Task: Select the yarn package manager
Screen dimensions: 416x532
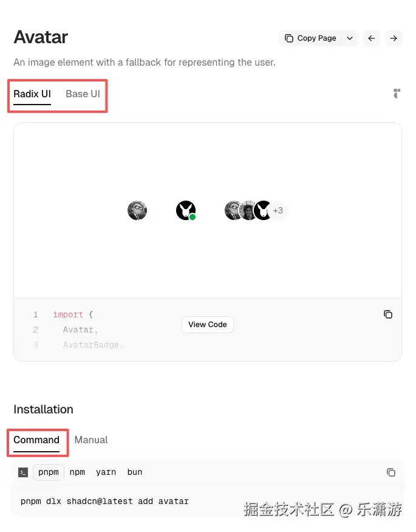Action: point(106,472)
